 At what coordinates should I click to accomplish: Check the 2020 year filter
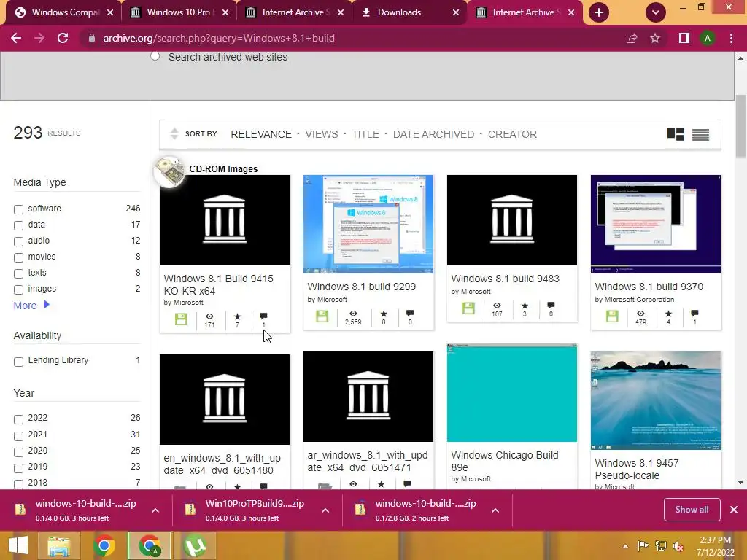pos(18,452)
